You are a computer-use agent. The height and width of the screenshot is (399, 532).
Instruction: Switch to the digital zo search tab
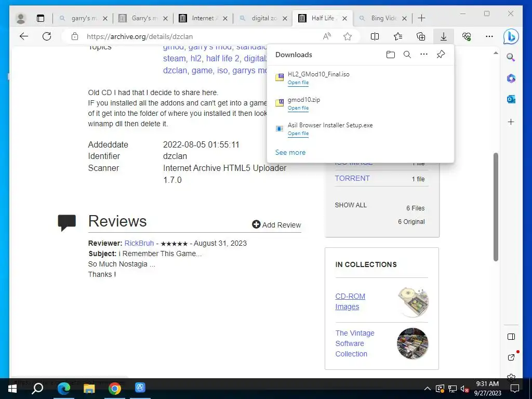(262, 18)
